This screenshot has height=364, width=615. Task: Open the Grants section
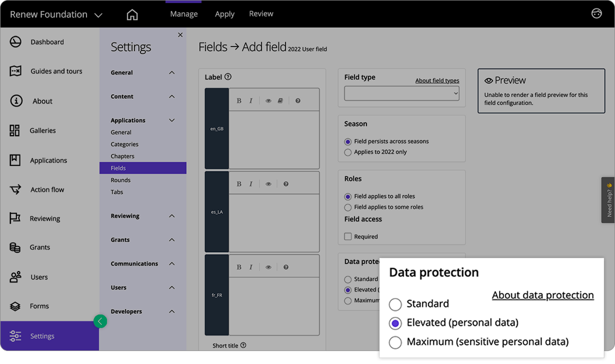tap(40, 247)
